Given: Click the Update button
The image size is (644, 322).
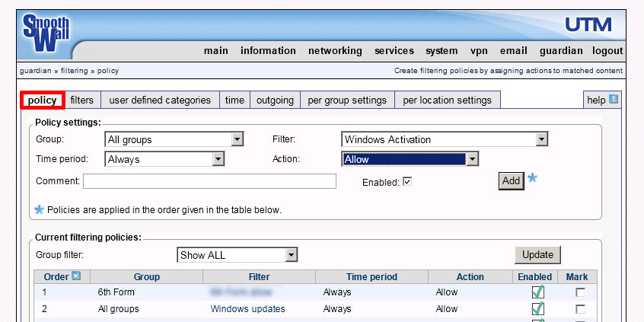Looking at the screenshot, I should [x=537, y=255].
